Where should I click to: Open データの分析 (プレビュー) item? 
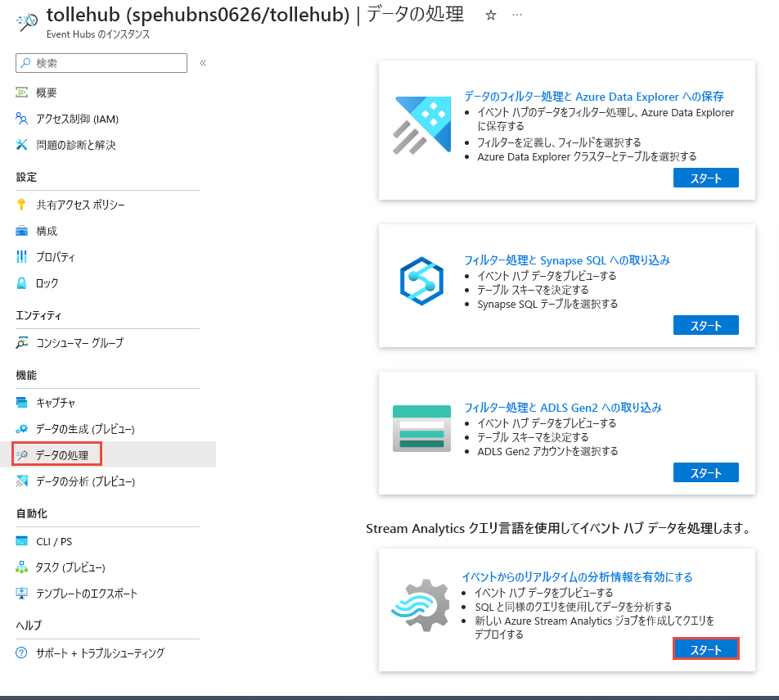pos(85,481)
